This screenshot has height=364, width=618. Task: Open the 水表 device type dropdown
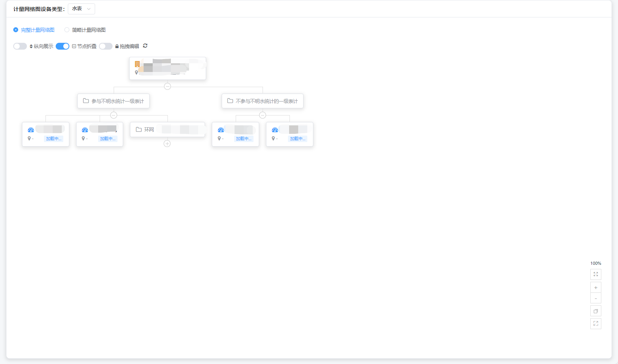[x=81, y=9]
